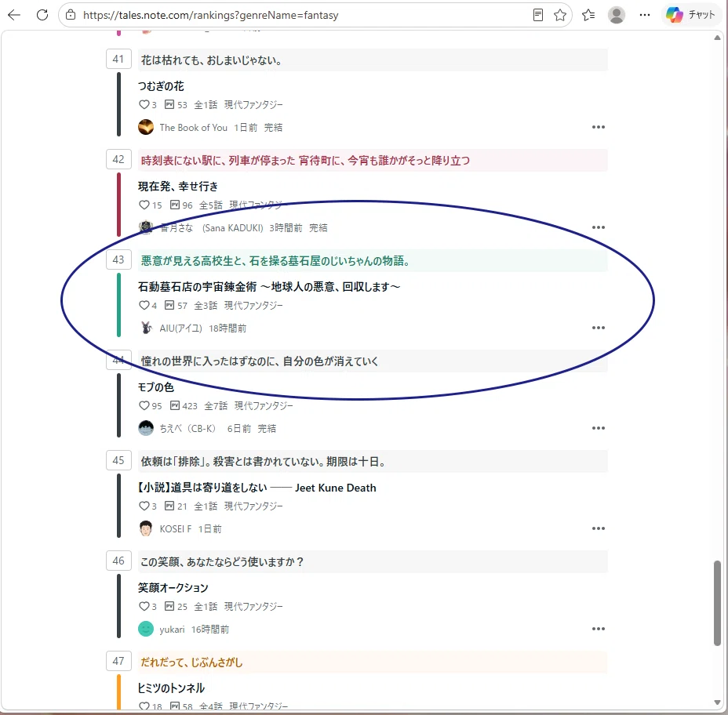Open the Copilot チャット button
Screen dimensions: 728x715
point(691,15)
